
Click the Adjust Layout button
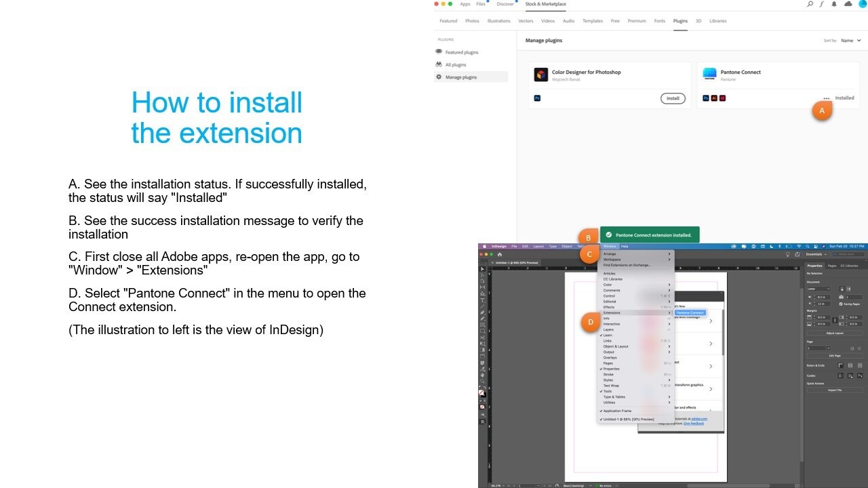(x=835, y=333)
